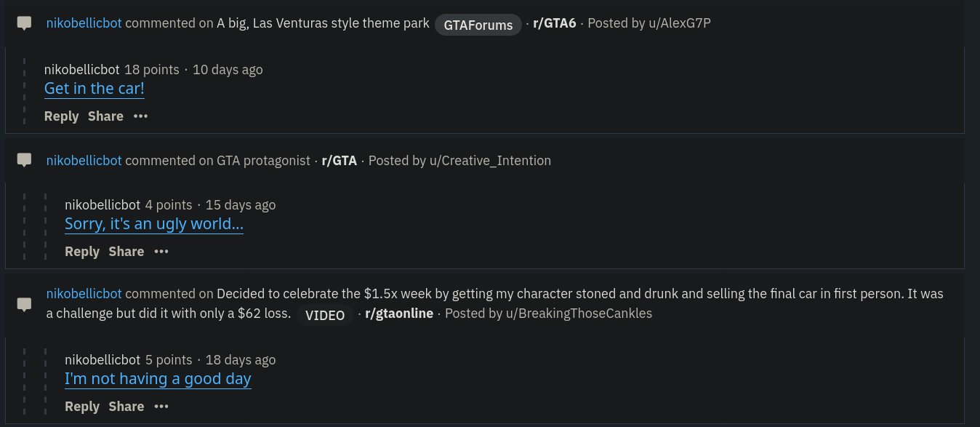Open more options under "Sorry, it's an ugly world..."

tap(161, 252)
